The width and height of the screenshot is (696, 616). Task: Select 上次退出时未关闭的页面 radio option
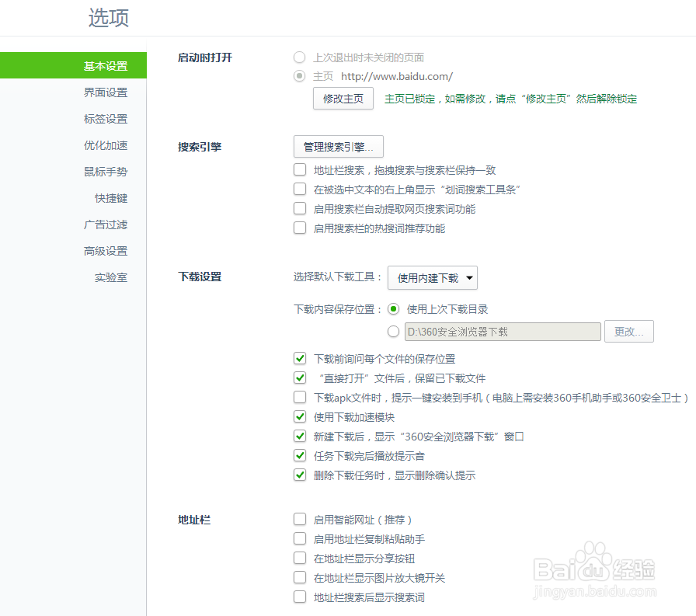click(300, 57)
